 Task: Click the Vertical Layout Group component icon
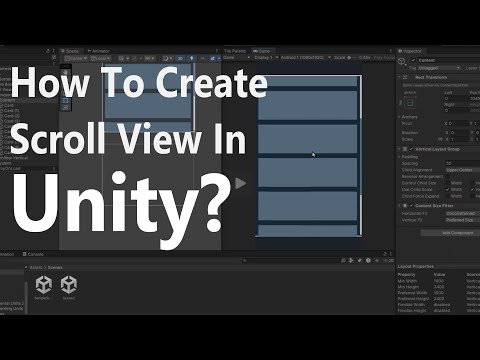tap(405, 149)
